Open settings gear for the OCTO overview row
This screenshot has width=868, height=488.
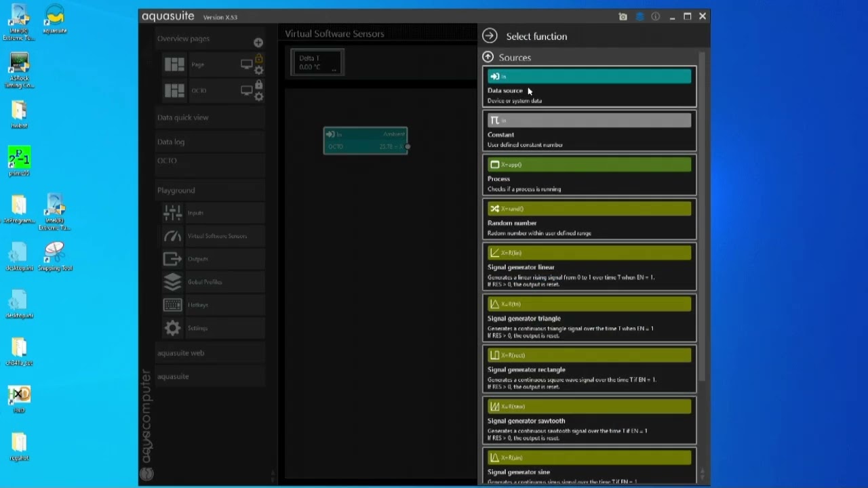point(258,96)
